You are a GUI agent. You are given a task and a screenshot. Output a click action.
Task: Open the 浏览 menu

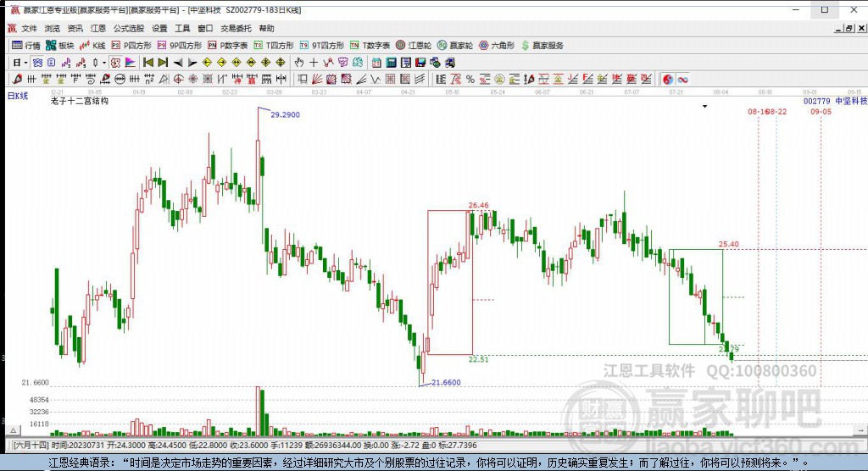[x=52, y=28]
